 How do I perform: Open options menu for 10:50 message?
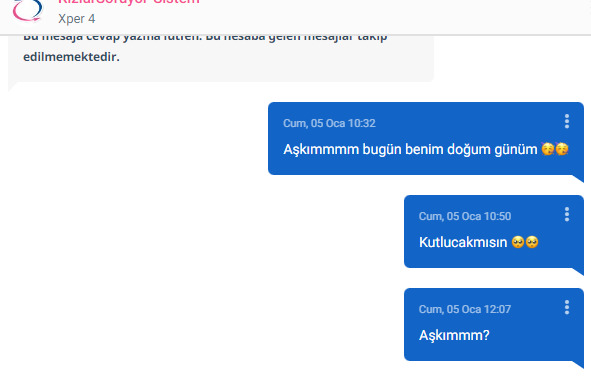[567, 214]
